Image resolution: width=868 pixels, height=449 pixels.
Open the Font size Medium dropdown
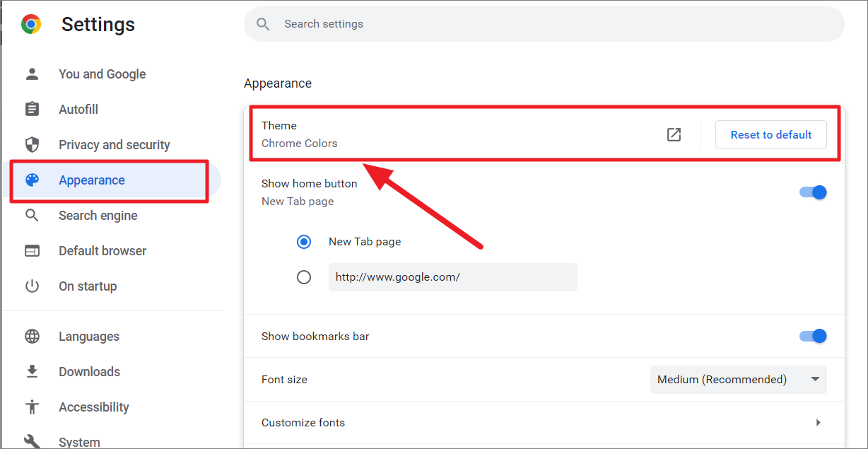(738, 380)
